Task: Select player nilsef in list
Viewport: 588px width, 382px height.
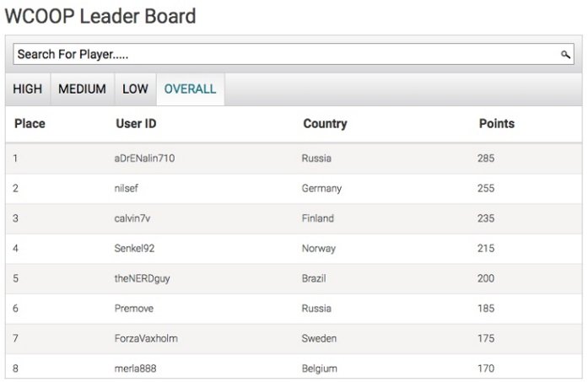Action: click(x=127, y=188)
